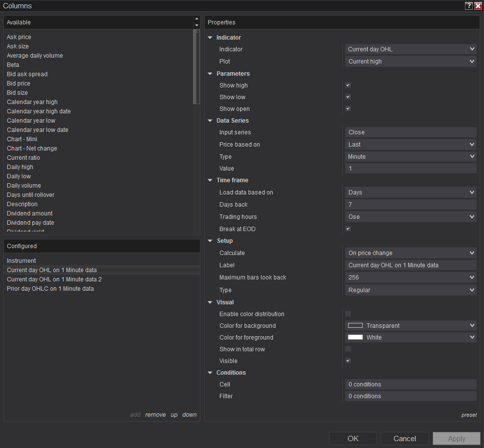
Task: Collapse the Data Series section
Action: pos(210,121)
